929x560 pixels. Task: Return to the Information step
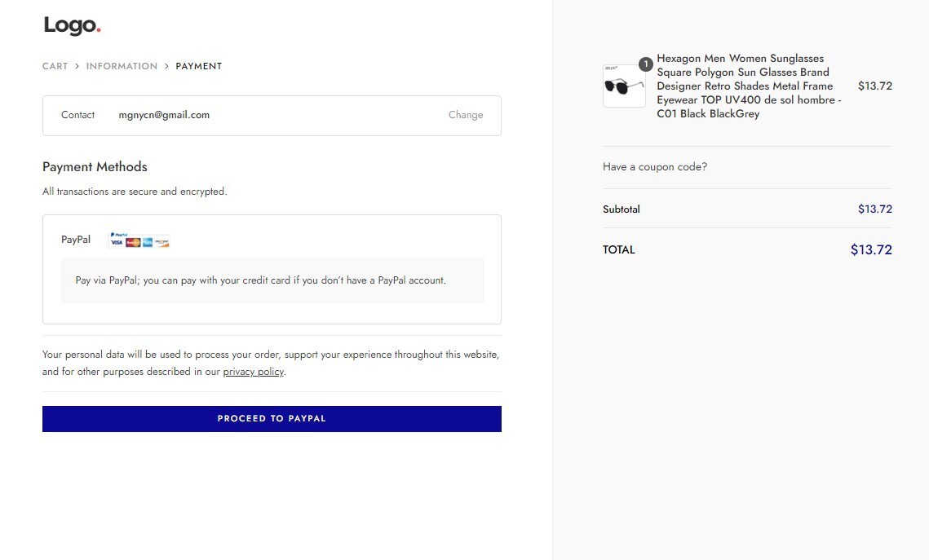point(122,66)
